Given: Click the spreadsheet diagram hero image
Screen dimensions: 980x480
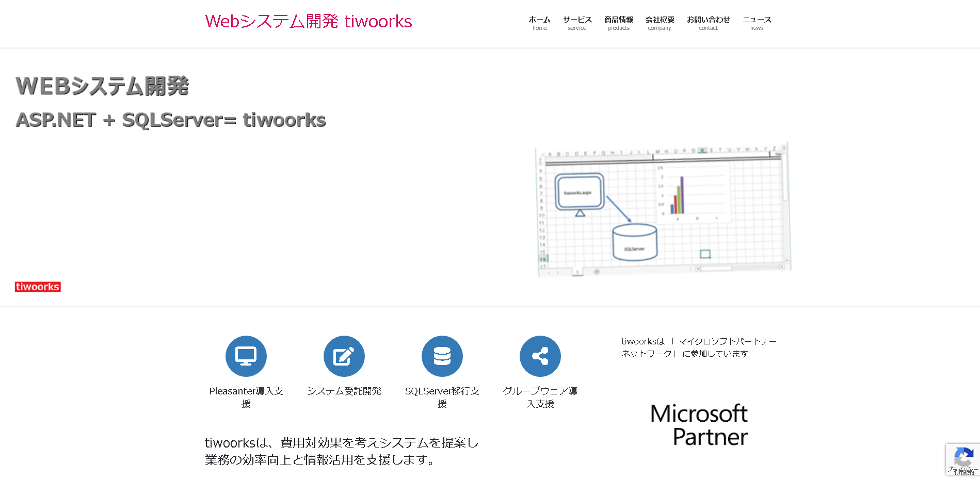Looking at the screenshot, I should (663, 209).
